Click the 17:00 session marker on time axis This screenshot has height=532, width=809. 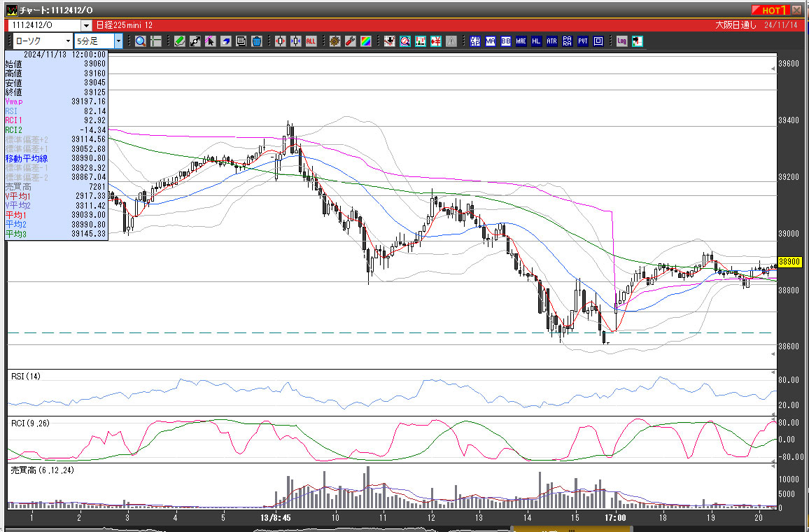[615, 517]
